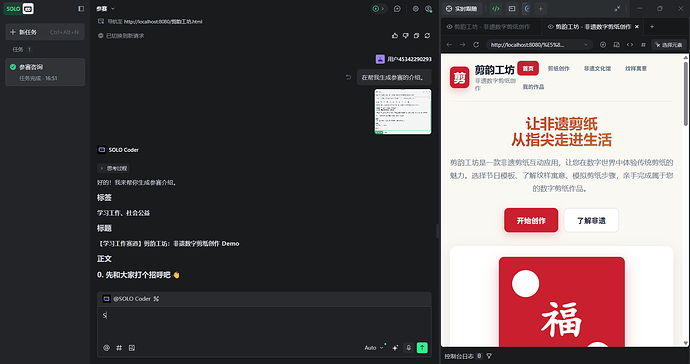
Task: Open the attached screenshot thumbnail
Action: point(403,111)
